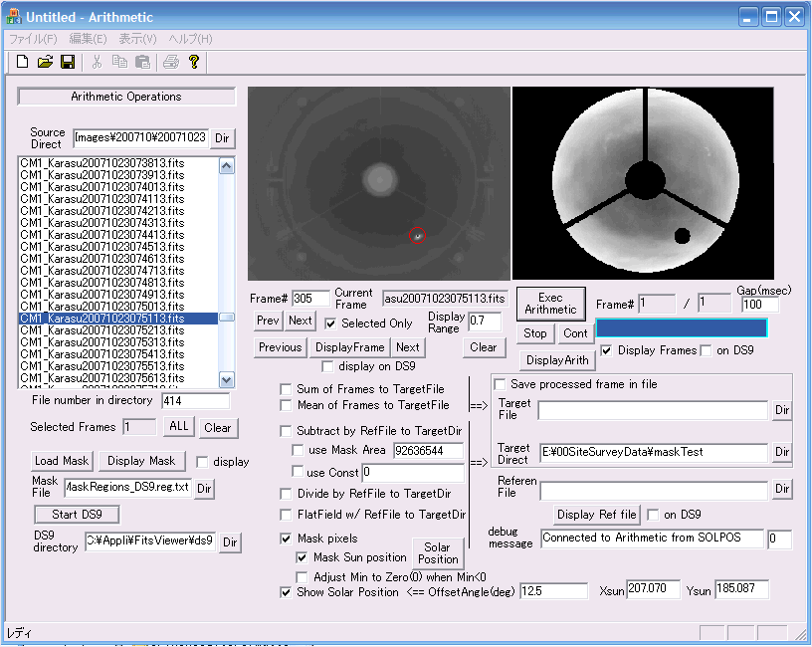Enable Sum of Frames to TargetFile
The height and width of the screenshot is (647, 812).
pos(287,389)
